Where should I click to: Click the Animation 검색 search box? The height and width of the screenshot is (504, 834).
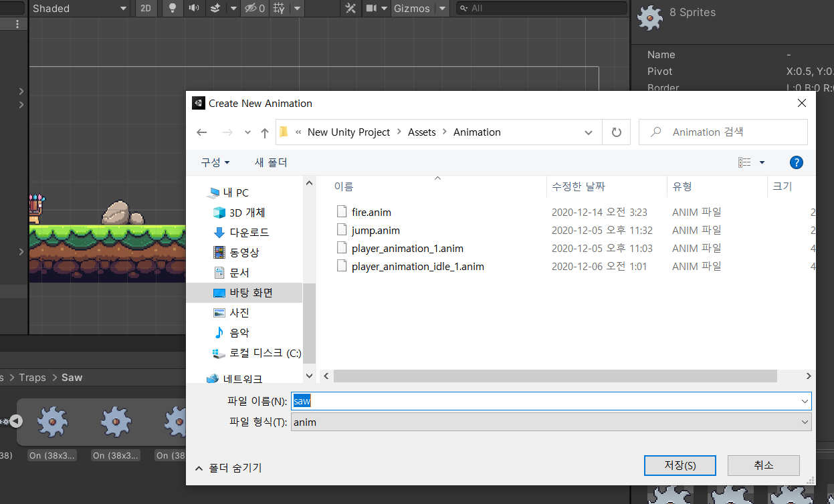tap(723, 132)
